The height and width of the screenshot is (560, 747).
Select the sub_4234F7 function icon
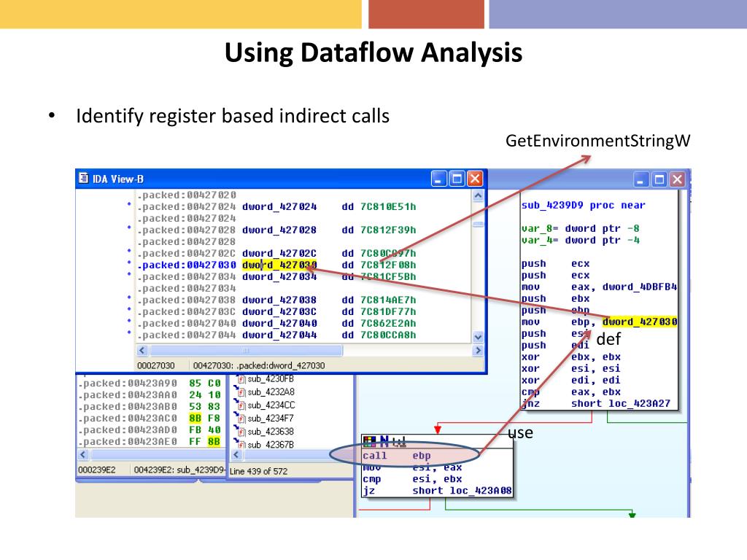[241, 419]
